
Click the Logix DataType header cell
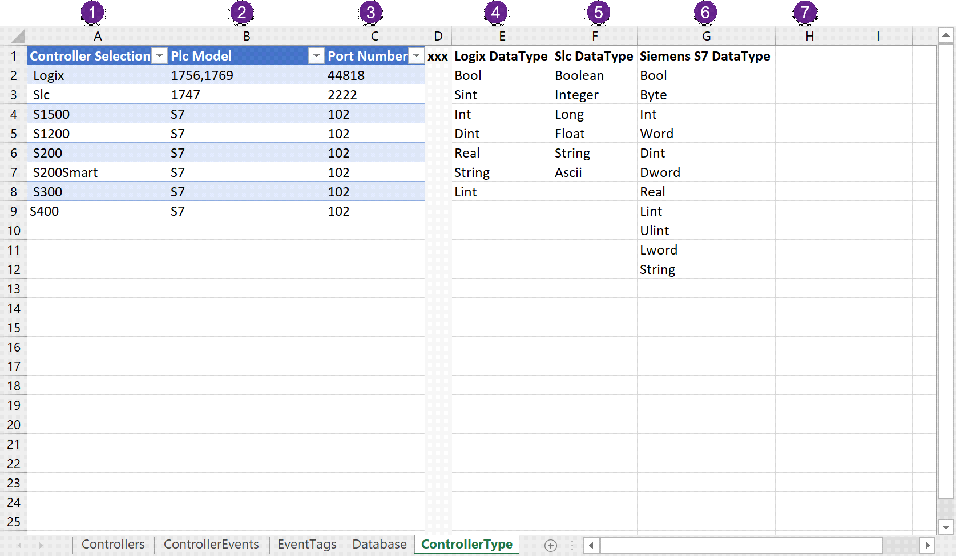tap(502, 56)
